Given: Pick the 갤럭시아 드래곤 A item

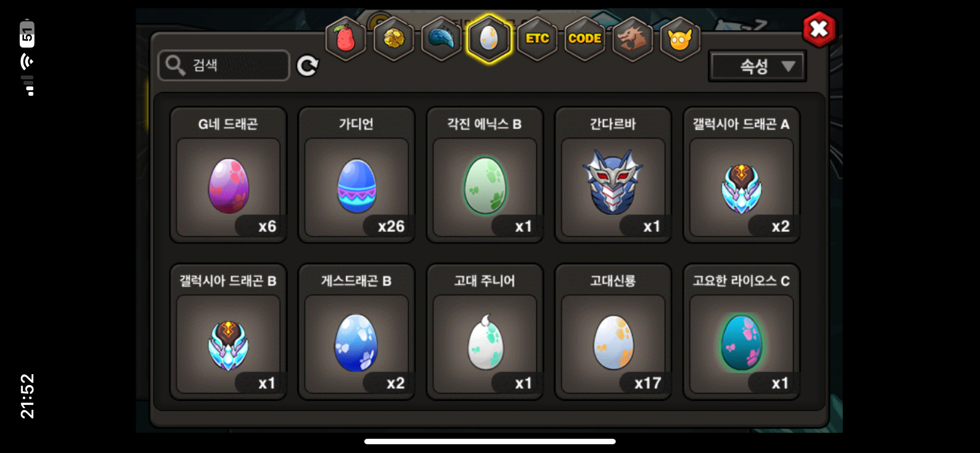Looking at the screenshot, I should (x=742, y=175).
